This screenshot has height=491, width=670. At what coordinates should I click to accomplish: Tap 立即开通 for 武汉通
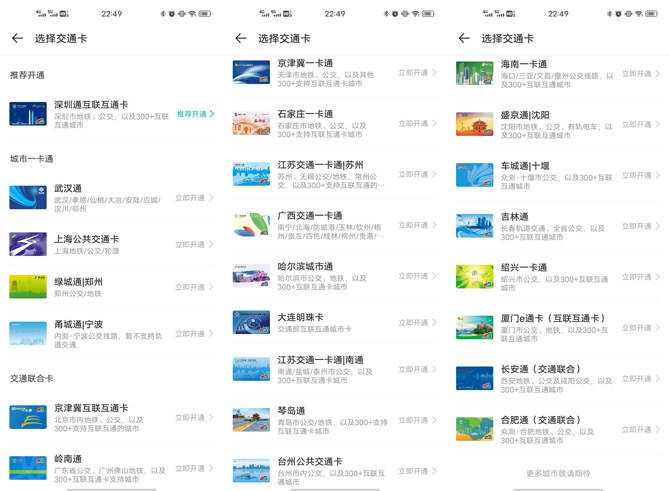click(x=194, y=198)
